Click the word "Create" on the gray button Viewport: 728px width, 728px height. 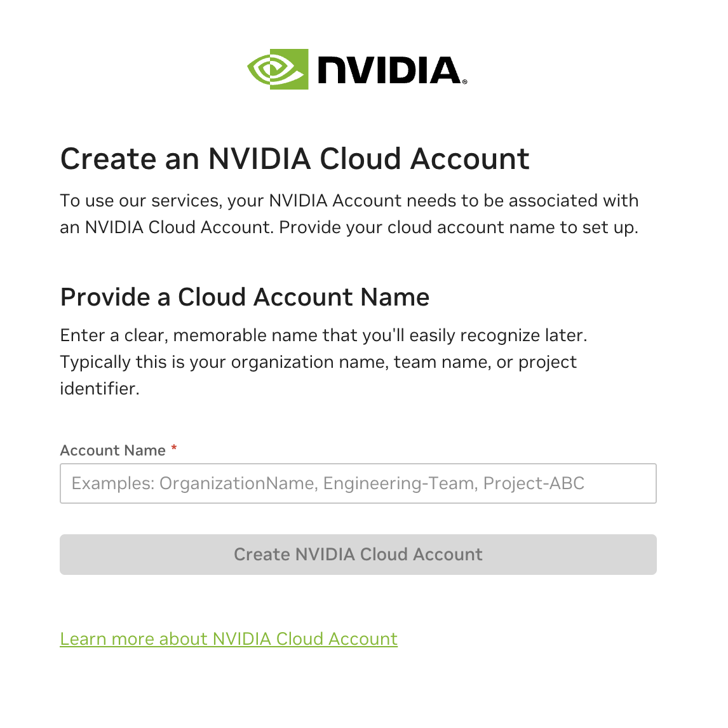262,555
